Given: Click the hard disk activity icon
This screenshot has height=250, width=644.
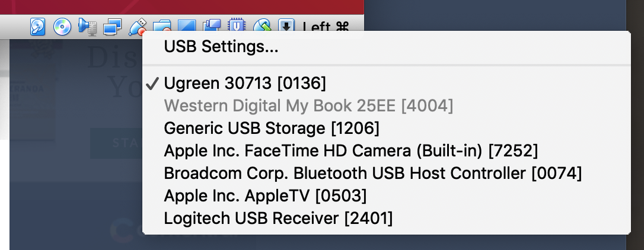Looking at the screenshot, I should (x=38, y=27).
